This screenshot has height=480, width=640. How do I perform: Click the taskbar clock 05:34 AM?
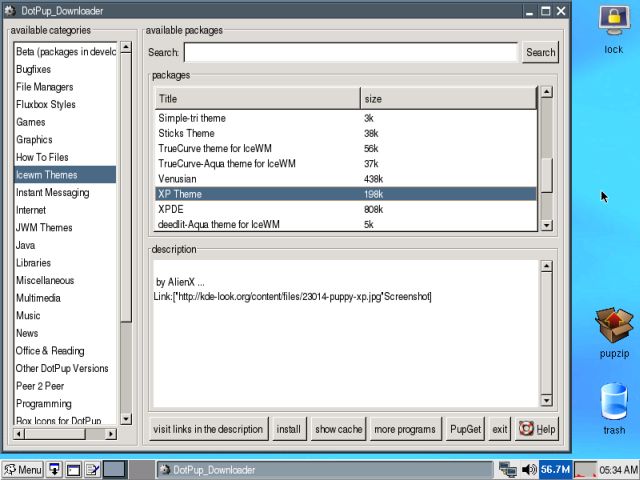coord(619,470)
